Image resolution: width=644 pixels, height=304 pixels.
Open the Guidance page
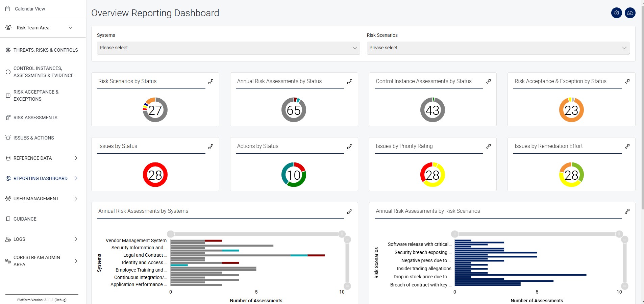click(25, 219)
